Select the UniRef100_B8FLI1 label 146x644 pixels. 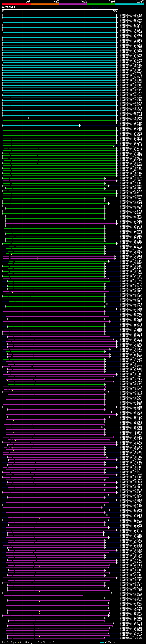[x=131, y=339]
